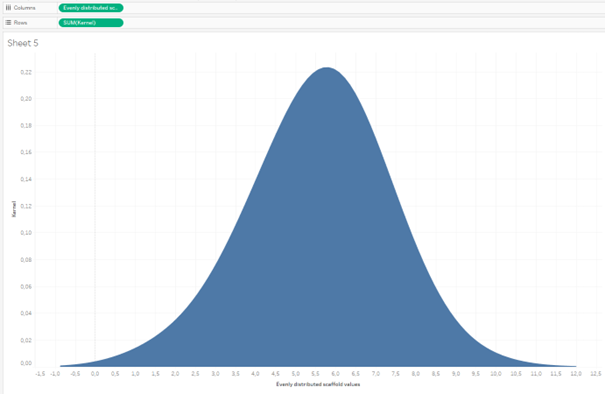605x394 pixels.
Task: Click the Columns shelf icon
Action: [x=8, y=8]
